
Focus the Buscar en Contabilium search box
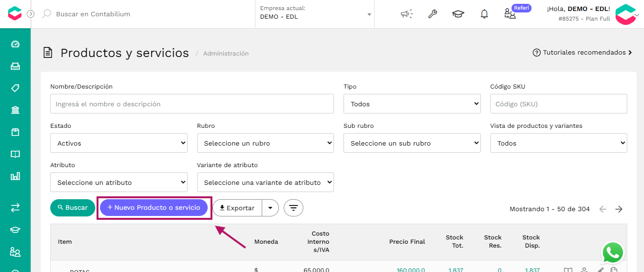(x=93, y=14)
